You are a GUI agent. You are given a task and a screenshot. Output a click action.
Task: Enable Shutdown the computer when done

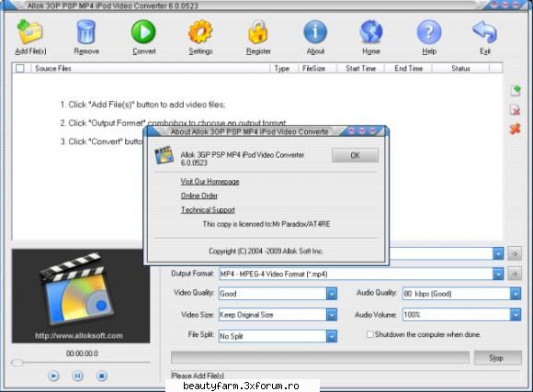(369, 334)
